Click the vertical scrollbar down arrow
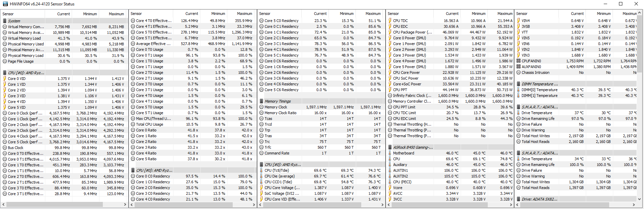Image resolution: width=644 pixels, height=209 pixels. coord(639,199)
